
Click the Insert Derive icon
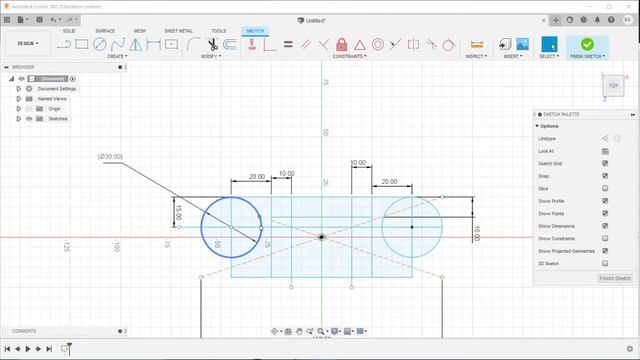pos(504,44)
